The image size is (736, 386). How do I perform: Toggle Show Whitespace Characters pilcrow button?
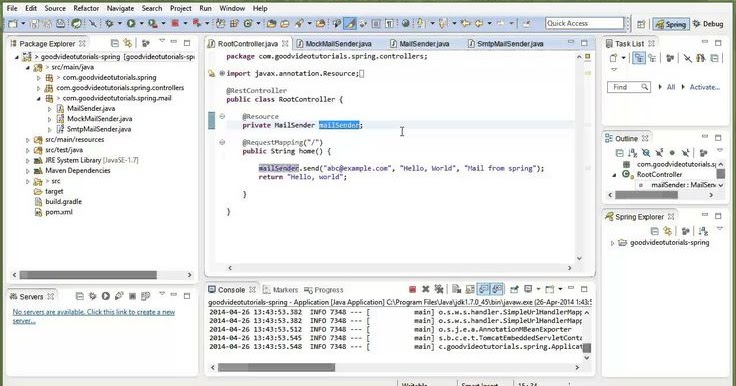389,23
